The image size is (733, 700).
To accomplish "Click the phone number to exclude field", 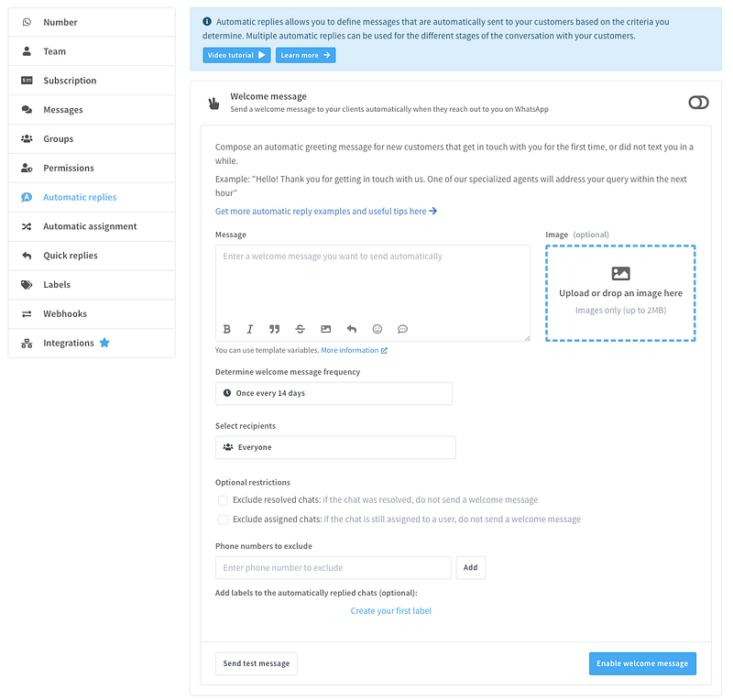I will 334,568.
